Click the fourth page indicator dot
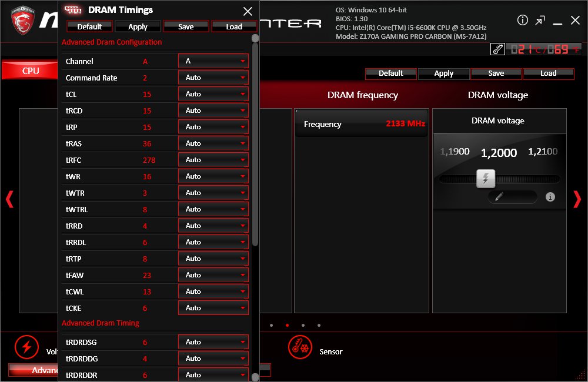The width and height of the screenshot is (588, 382). click(319, 326)
